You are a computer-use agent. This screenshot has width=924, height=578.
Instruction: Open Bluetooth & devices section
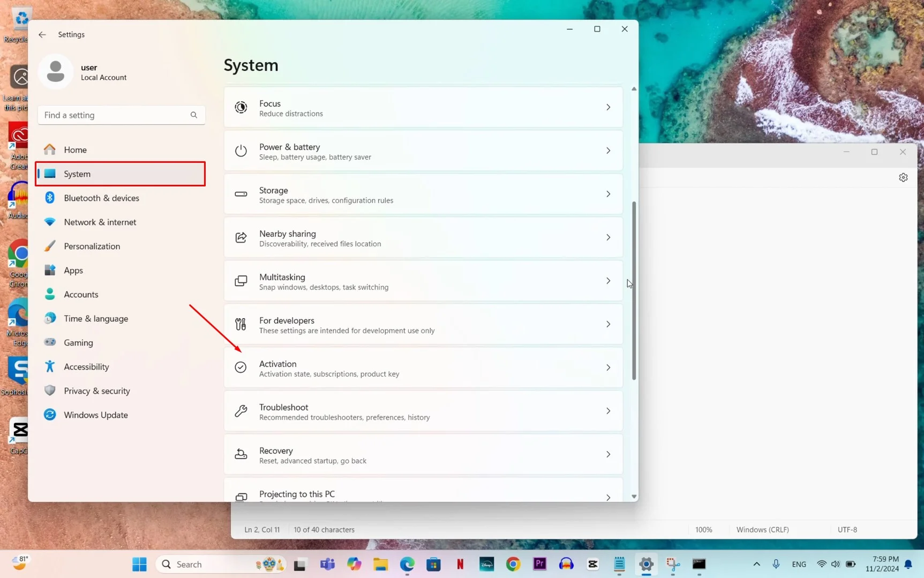[x=101, y=198]
